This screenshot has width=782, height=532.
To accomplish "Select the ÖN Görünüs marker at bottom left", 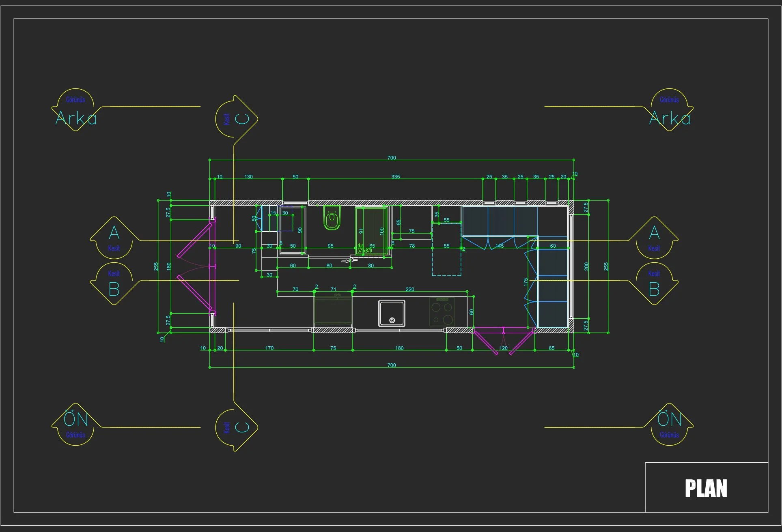I will pyautogui.click(x=76, y=424).
